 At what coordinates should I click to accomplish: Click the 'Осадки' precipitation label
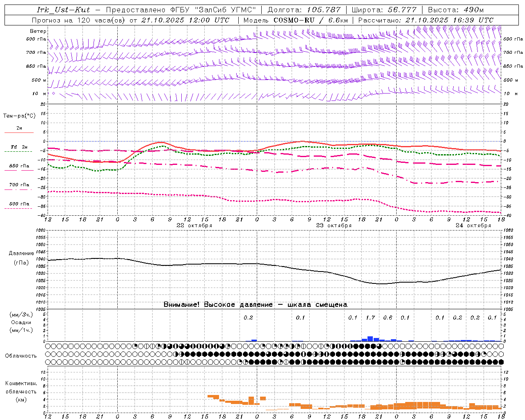[x=21, y=322]
